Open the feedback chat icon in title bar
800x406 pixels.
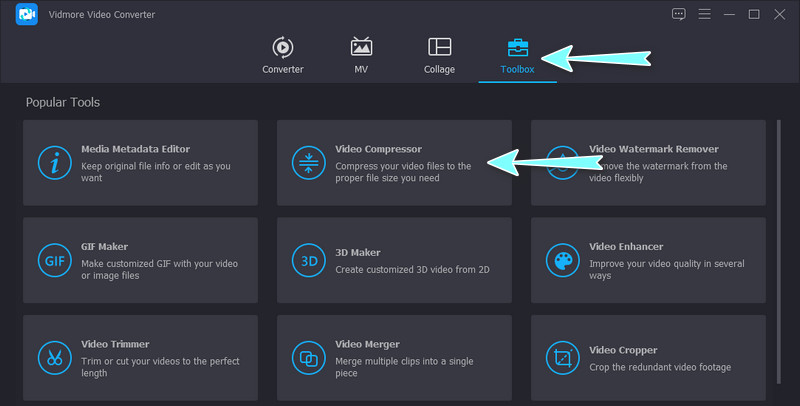pyautogui.click(x=679, y=14)
